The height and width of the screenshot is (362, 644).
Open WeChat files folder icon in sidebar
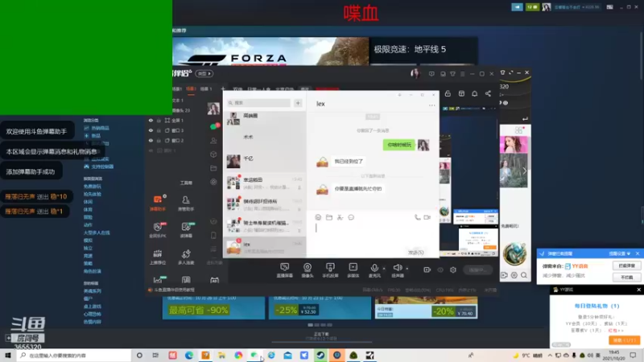click(213, 168)
